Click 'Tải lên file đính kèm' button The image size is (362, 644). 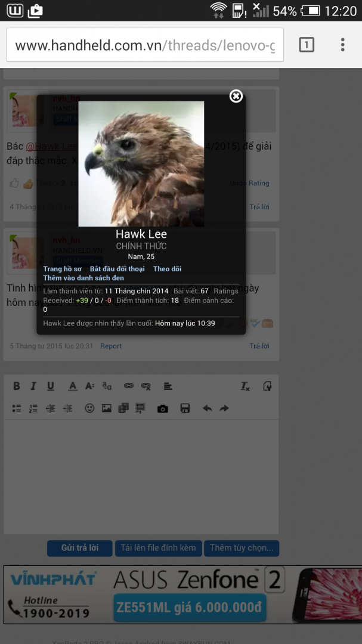point(158,548)
